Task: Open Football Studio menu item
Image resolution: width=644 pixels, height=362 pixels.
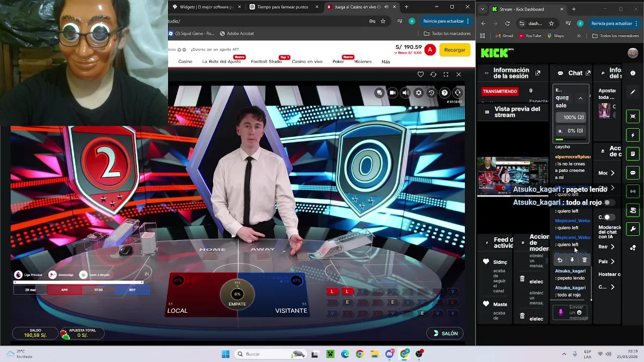Action: point(266,62)
